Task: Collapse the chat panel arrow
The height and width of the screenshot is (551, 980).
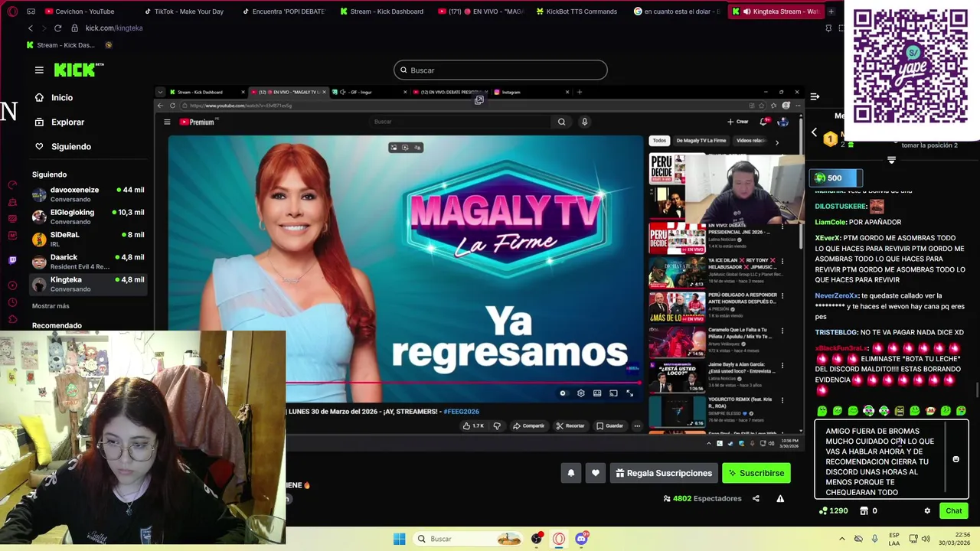Action: coord(815,96)
